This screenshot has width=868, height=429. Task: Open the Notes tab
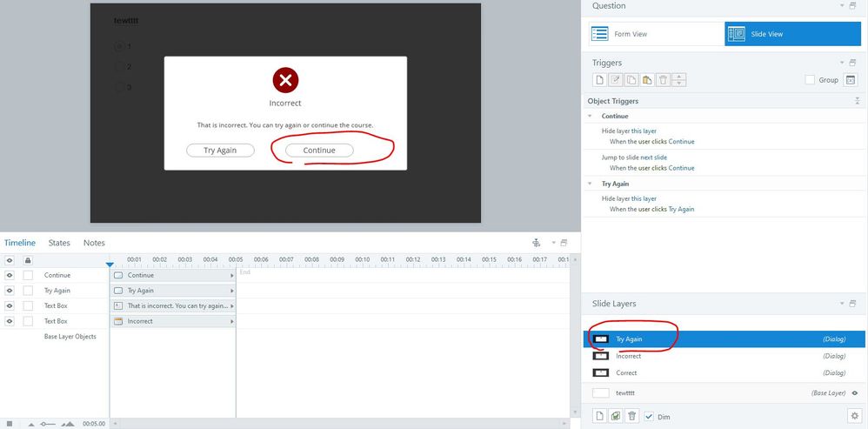[94, 243]
